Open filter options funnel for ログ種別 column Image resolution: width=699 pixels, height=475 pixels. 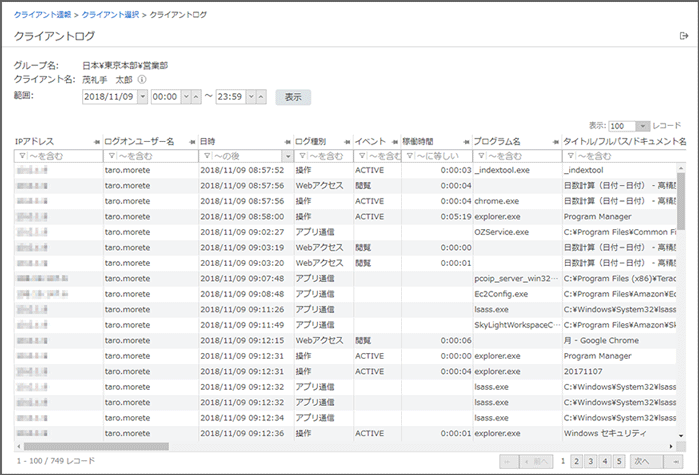[x=301, y=157]
